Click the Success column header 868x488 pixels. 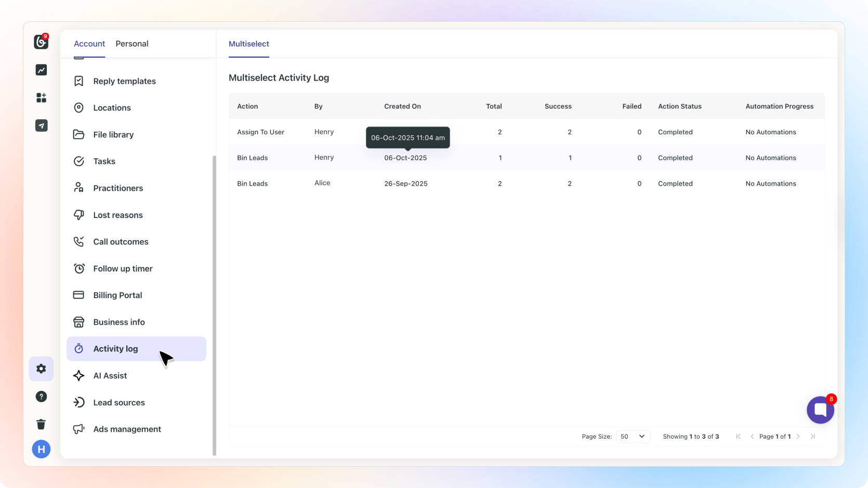coord(558,106)
